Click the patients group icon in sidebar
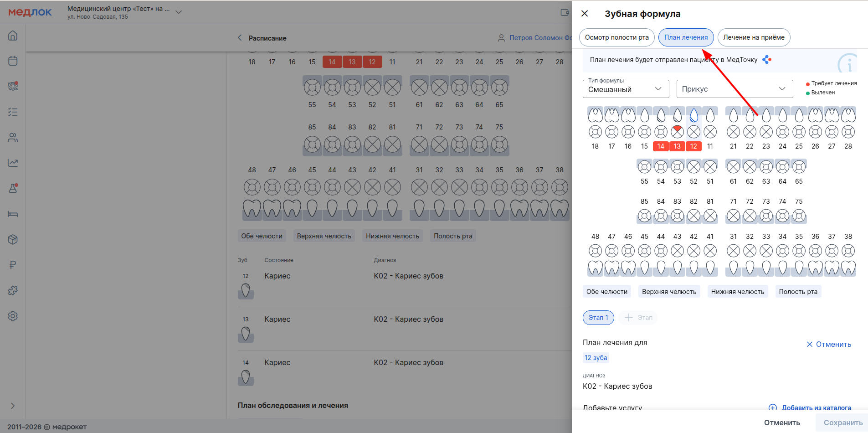The width and height of the screenshot is (868, 433). (13, 138)
